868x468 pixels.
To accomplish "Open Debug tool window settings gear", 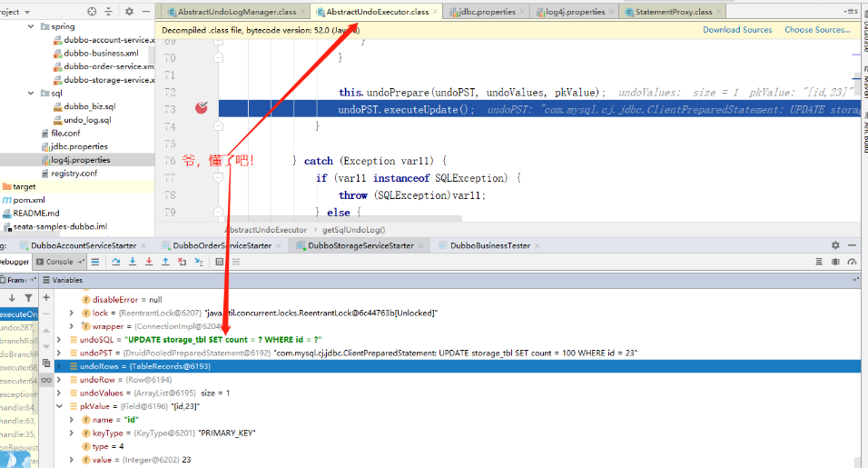I will 835,245.
